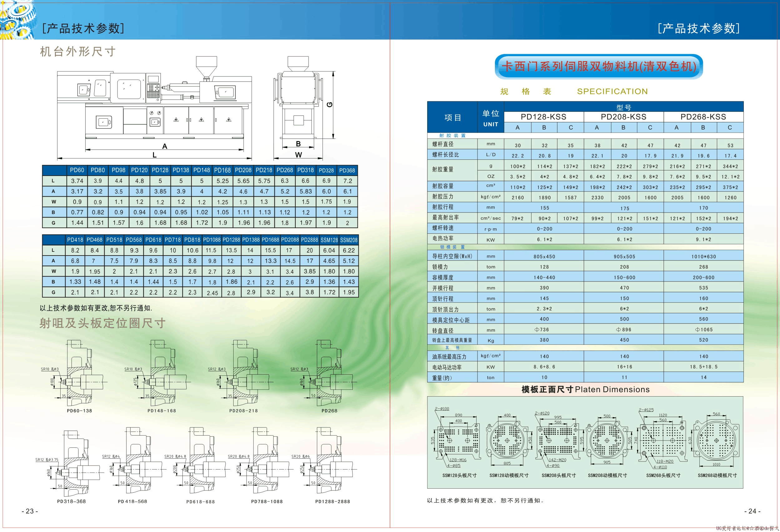Click the SSM208 column header in second table
Viewport: 780px width, 532px height.
click(349, 240)
